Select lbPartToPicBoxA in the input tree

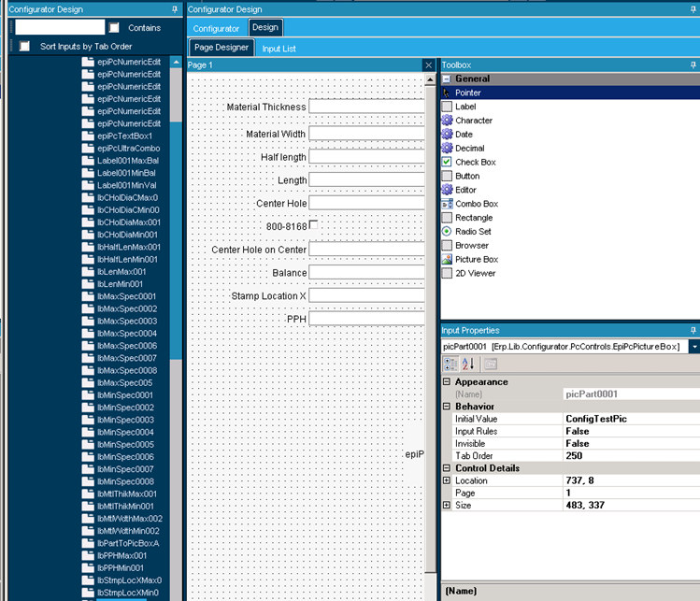tap(128, 543)
